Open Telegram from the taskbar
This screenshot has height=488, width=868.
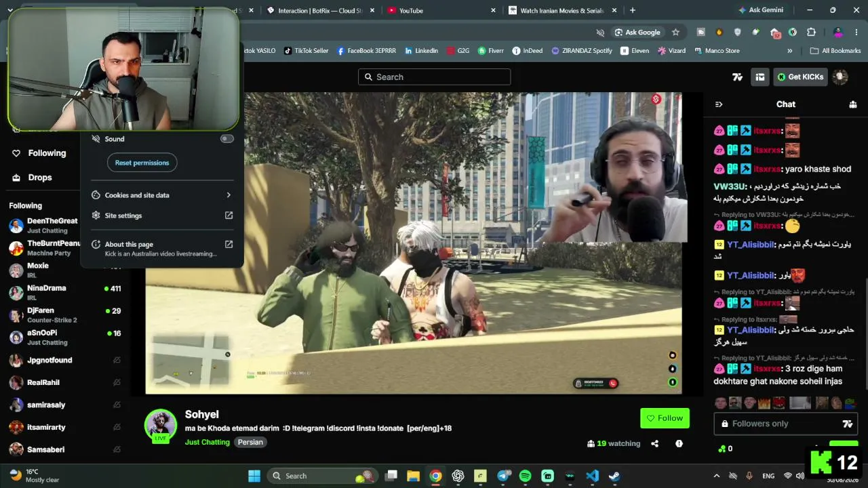tap(502, 476)
